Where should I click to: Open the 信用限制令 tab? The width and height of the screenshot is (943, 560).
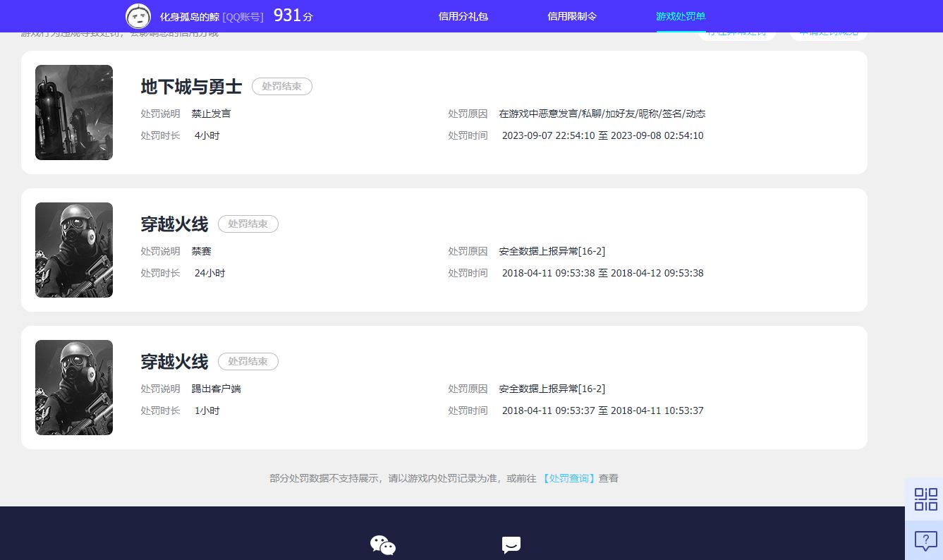(572, 16)
